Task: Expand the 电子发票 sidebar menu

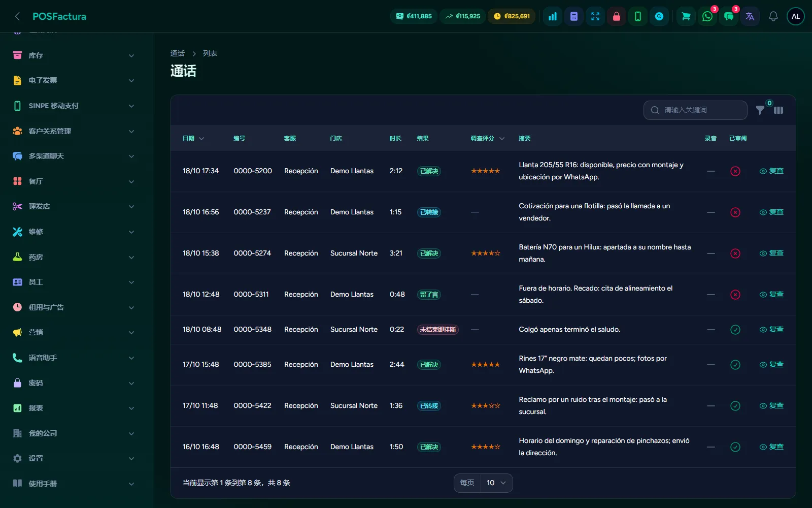Action: [x=74, y=80]
